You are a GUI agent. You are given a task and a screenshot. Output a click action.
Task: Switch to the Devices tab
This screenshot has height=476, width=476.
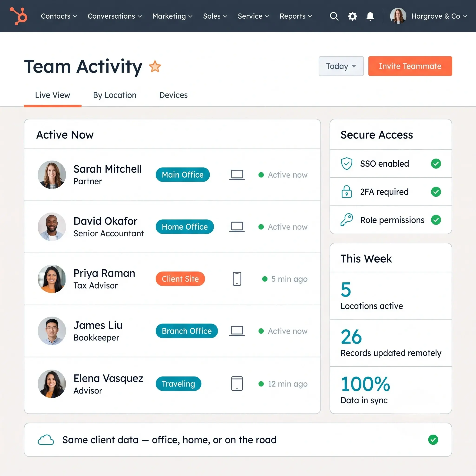click(173, 95)
